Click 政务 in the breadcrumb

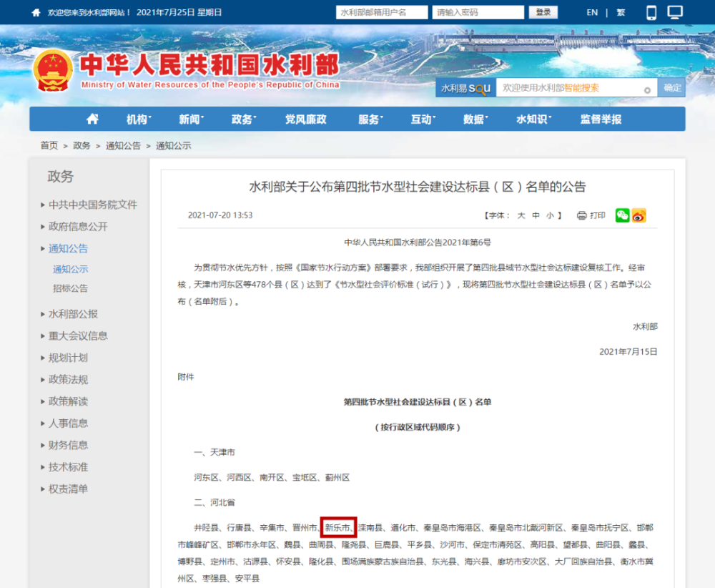(82, 145)
